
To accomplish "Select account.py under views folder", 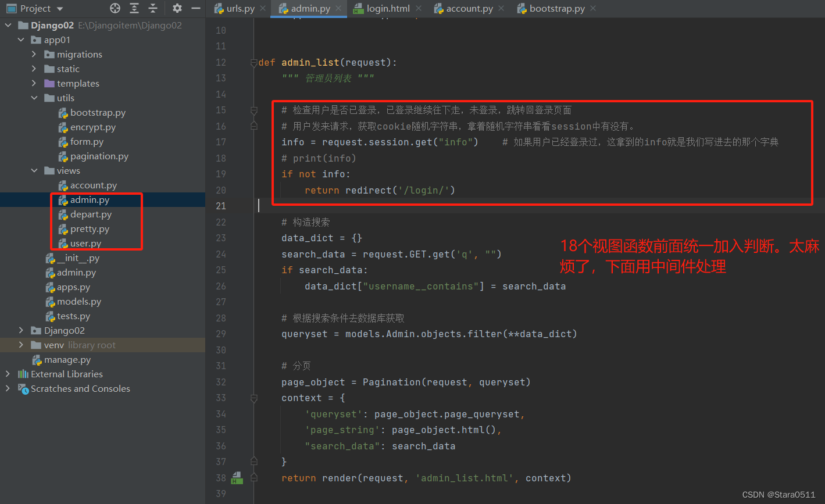I will click(x=94, y=185).
